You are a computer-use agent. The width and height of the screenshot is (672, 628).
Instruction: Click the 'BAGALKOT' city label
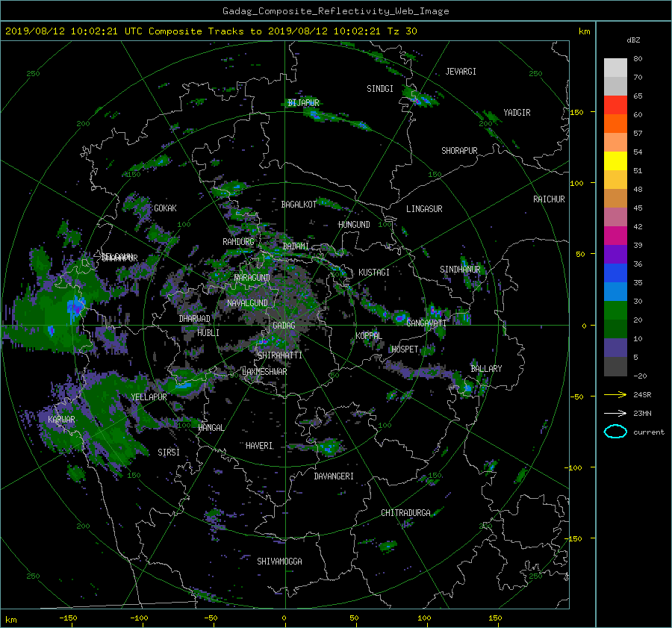(299, 205)
